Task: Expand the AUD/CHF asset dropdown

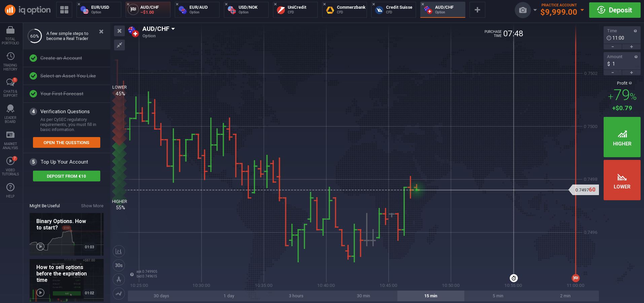Action: click(x=173, y=29)
